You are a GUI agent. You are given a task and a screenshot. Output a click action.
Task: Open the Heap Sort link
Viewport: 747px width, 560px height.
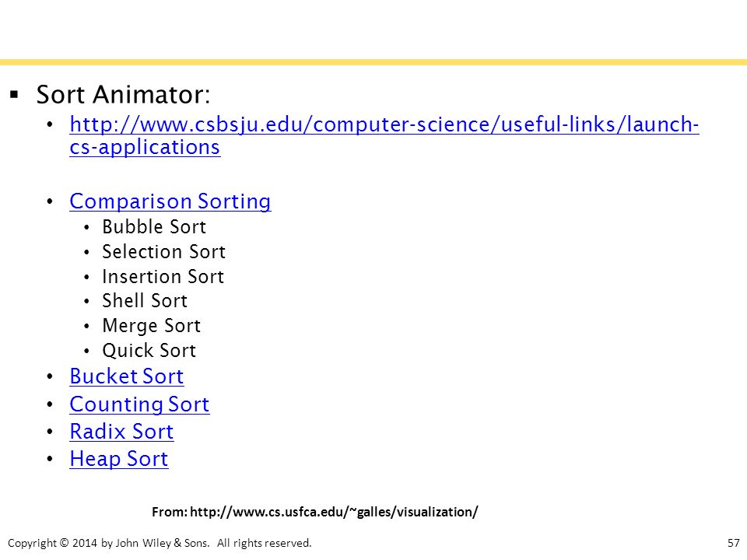click(119, 459)
